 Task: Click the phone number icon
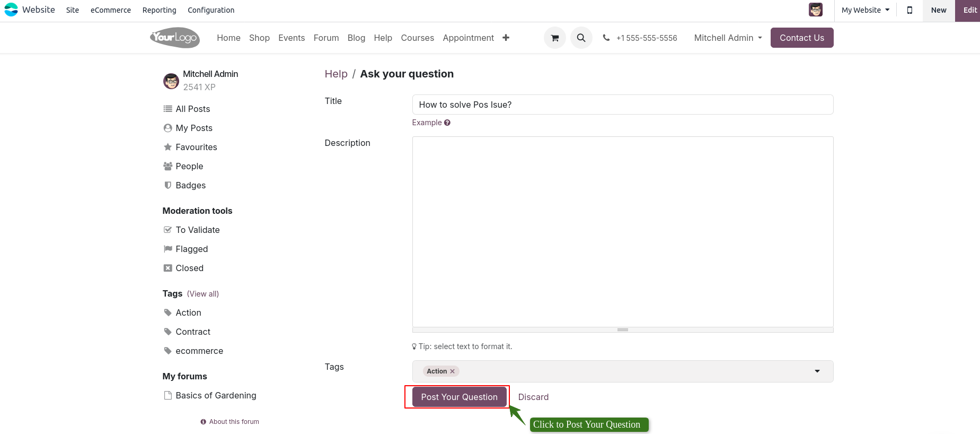point(606,38)
